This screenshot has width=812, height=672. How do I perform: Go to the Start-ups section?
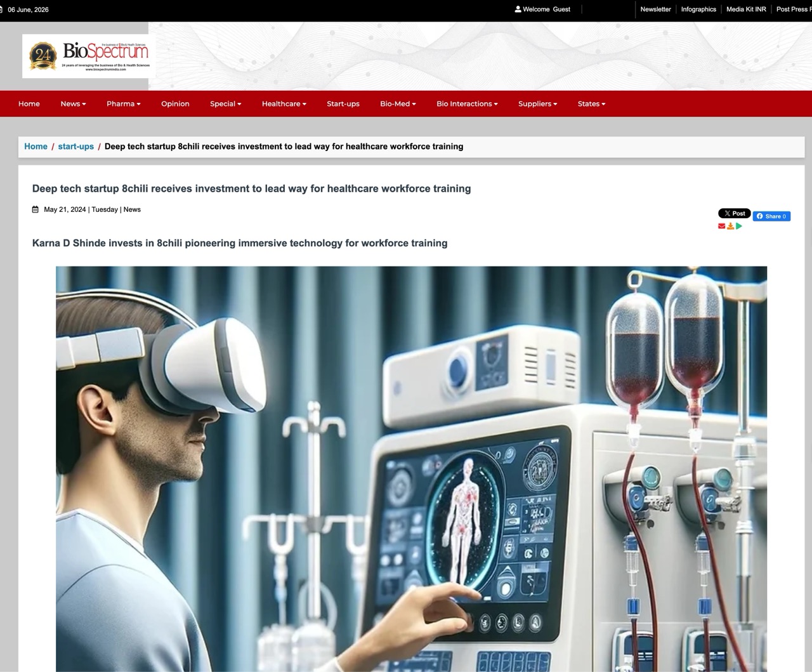(343, 103)
